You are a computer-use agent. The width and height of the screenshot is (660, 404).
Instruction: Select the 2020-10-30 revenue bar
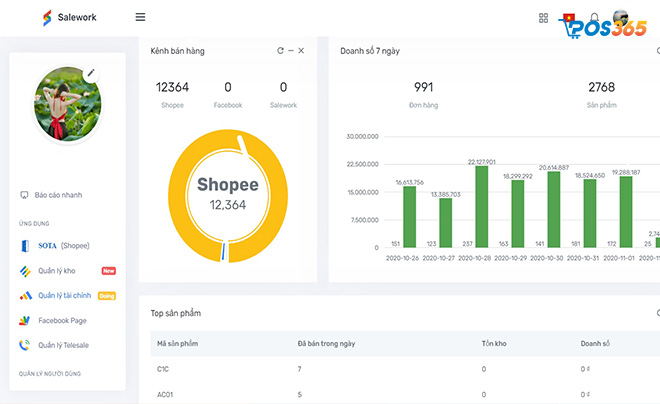click(554, 210)
